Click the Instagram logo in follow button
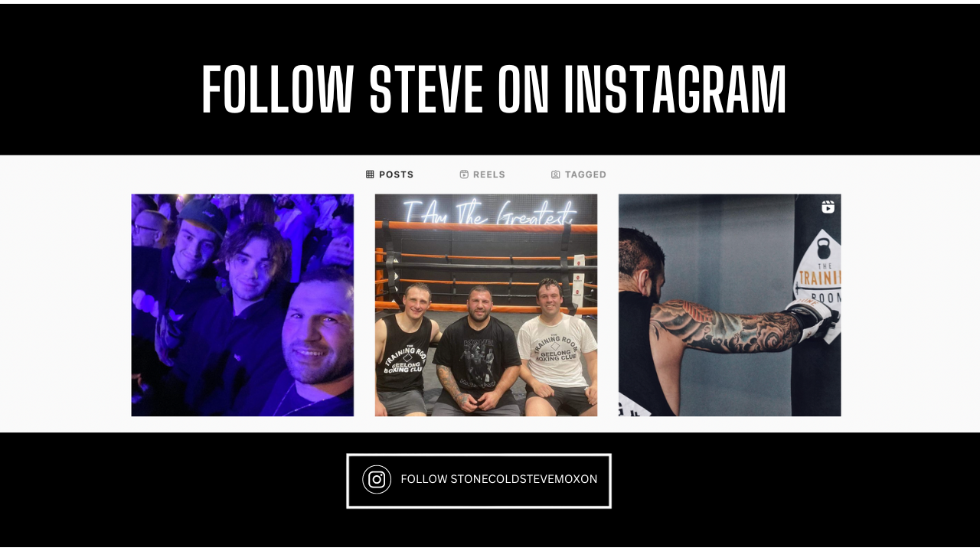This screenshot has height=551, width=980. point(377,480)
